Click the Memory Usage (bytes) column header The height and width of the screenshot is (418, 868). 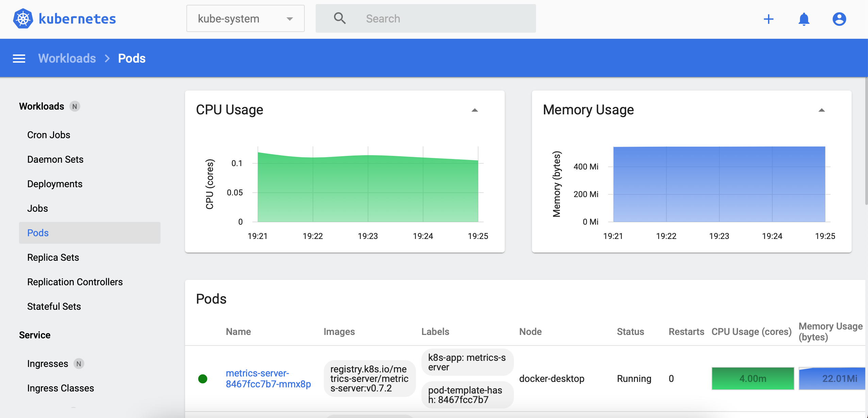[x=831, y=332]
